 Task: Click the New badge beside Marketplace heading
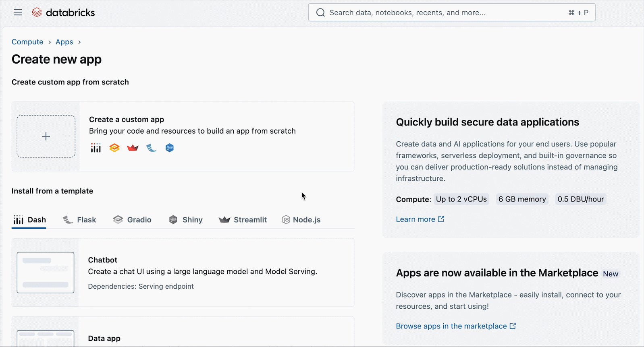coord(611,274)
